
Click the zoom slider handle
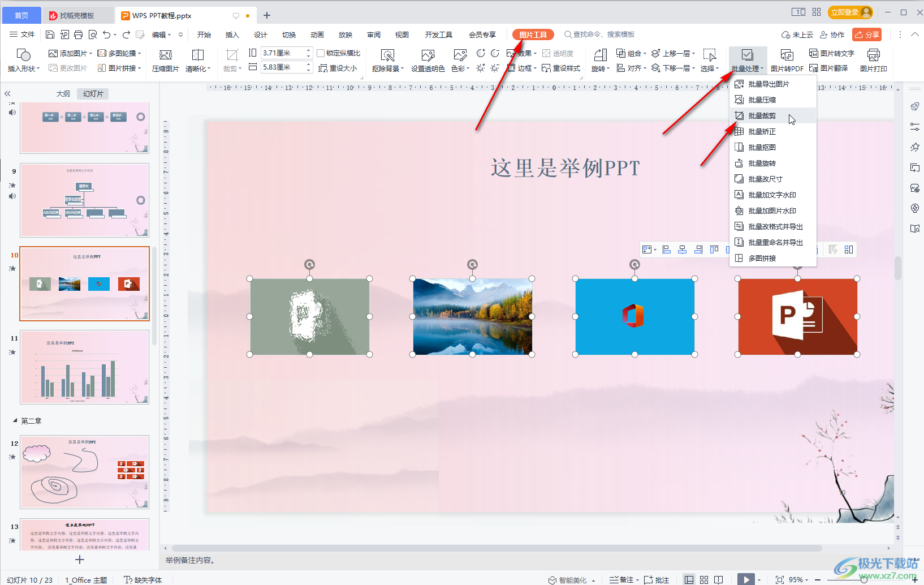(x=863, y=580)
